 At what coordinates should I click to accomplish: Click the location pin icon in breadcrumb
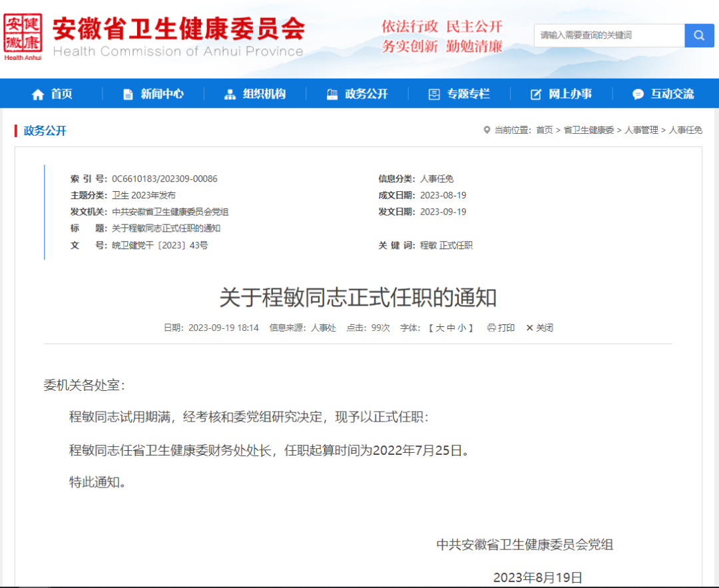pyautogui.click(x=487, y=130)
